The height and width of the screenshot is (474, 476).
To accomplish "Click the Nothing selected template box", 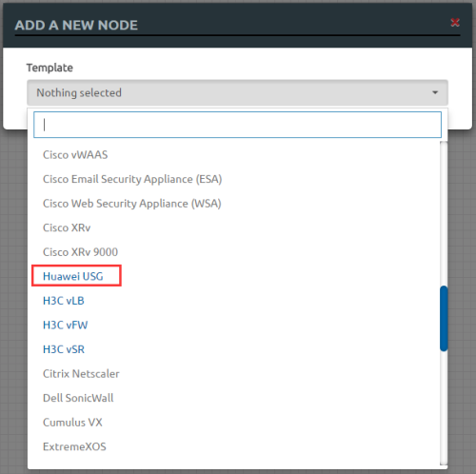I will pos(237,92).
